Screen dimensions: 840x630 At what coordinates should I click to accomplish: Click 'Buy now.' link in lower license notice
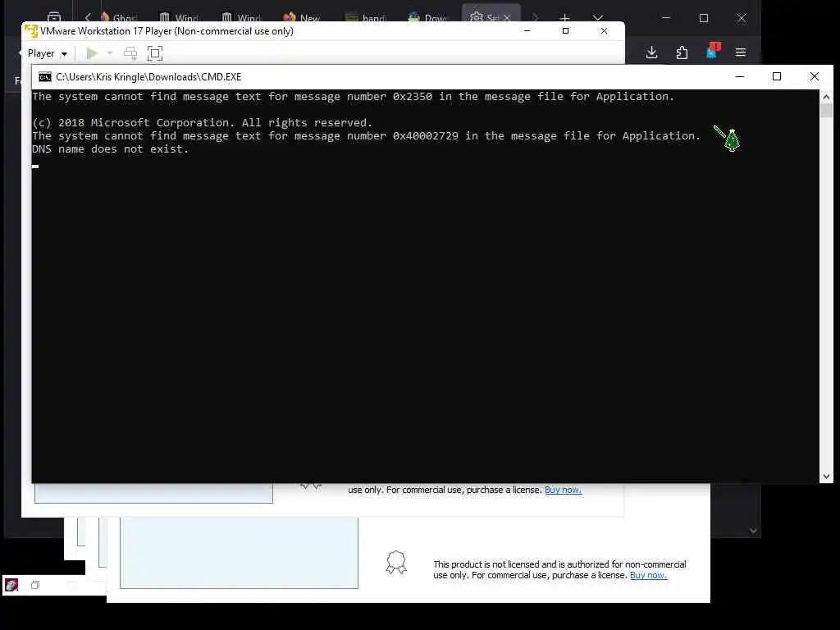pyautogui.click(x=648, y=575)
